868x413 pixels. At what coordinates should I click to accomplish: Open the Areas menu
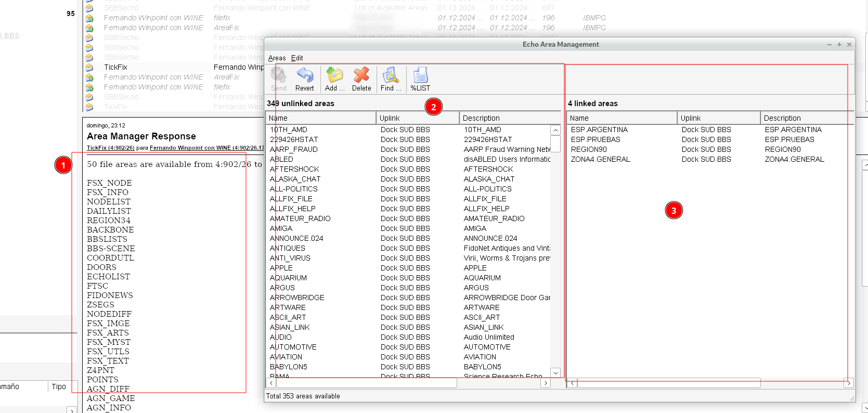point(277,58)
